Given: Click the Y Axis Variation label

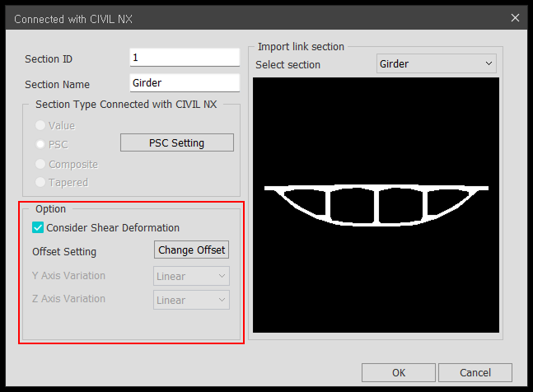Looking at the screenshot, I should (x=68, y=276).
